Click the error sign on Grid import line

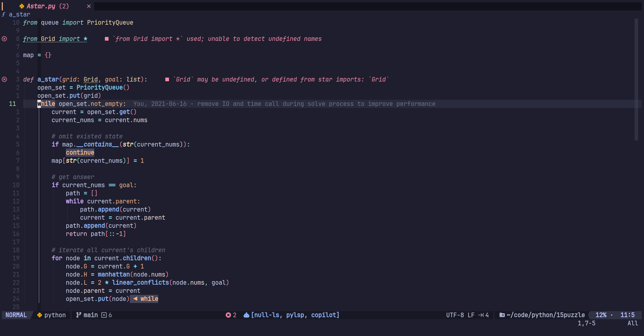pos(5,39)
